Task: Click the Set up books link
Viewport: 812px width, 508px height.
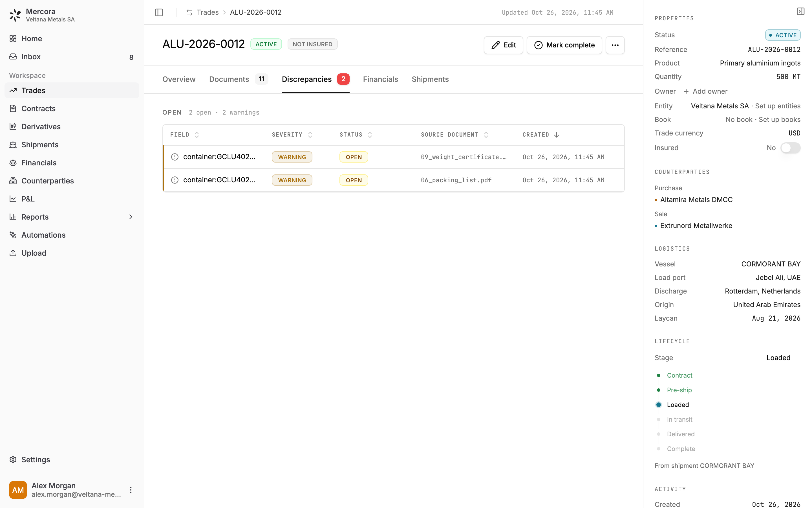Action: click(780, 120)
